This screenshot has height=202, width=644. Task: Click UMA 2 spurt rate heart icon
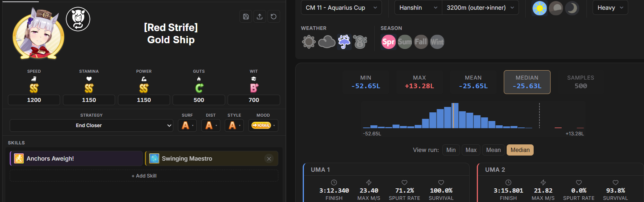[x=579, y=183]
